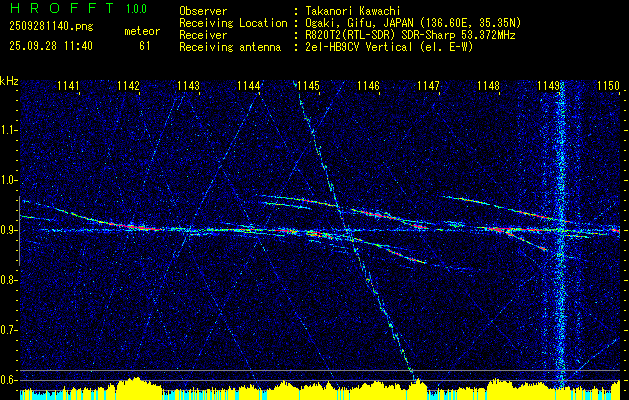The width and height of the screenshot is (629, 400).
Task: Click time marker 1150
Action: [x=609, y=86]
